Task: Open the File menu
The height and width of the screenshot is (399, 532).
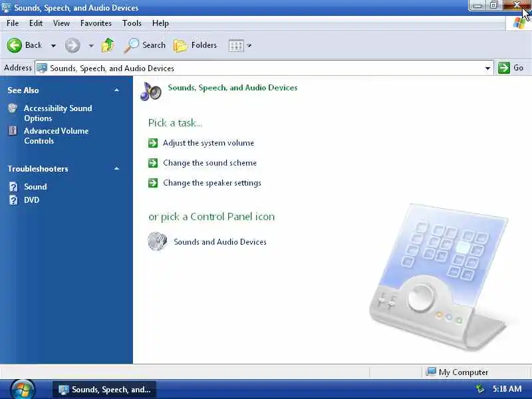Action: (x=13, y=23)
